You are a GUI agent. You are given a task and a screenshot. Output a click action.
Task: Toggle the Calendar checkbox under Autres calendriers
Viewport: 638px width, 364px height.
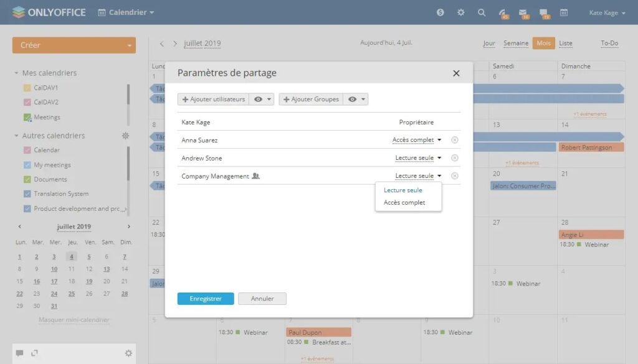coord(27,151)
